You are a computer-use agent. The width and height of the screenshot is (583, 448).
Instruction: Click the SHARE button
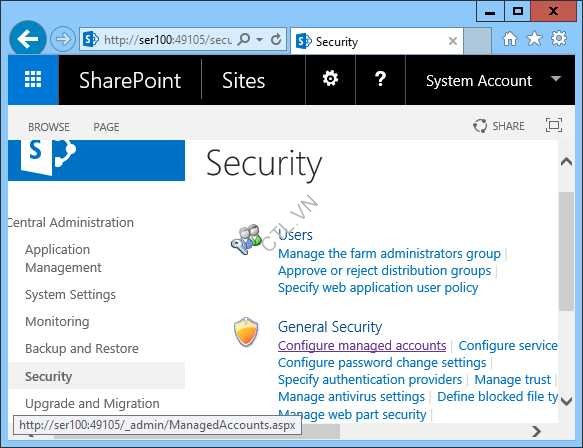coord(499,126)
